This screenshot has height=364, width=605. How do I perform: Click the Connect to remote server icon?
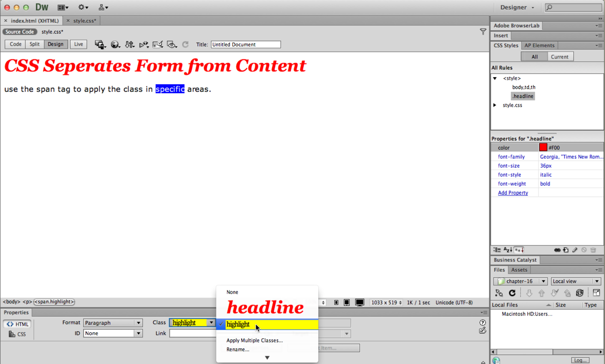499,293
